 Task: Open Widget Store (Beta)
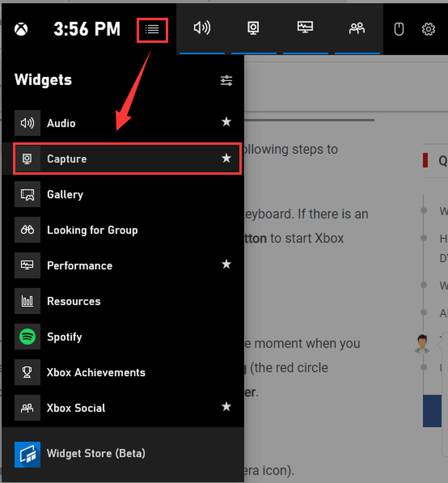click(123, 454)
